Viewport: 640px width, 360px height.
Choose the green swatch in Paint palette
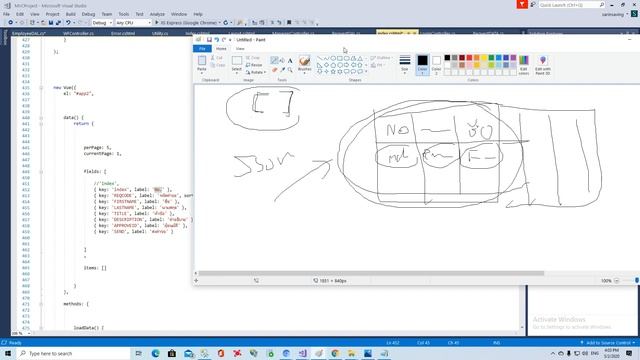[x=491, y=58]
